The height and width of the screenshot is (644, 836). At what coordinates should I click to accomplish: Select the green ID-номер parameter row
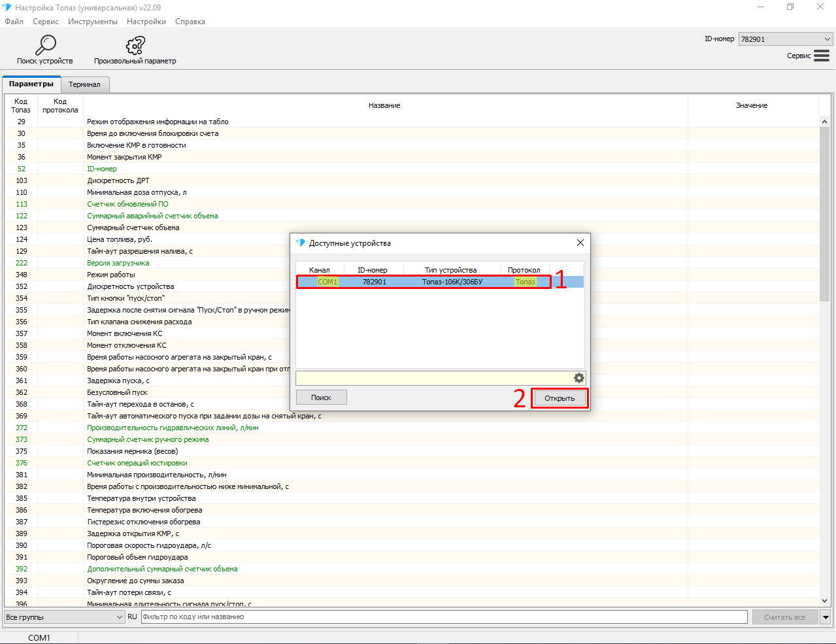tap(412, 169)
